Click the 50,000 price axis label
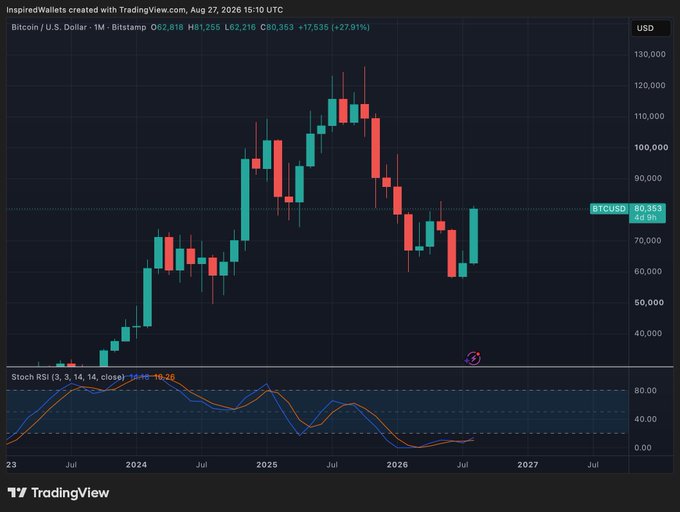Image resolution: width=680 pixels, height=512 pixels. (649, 303)
